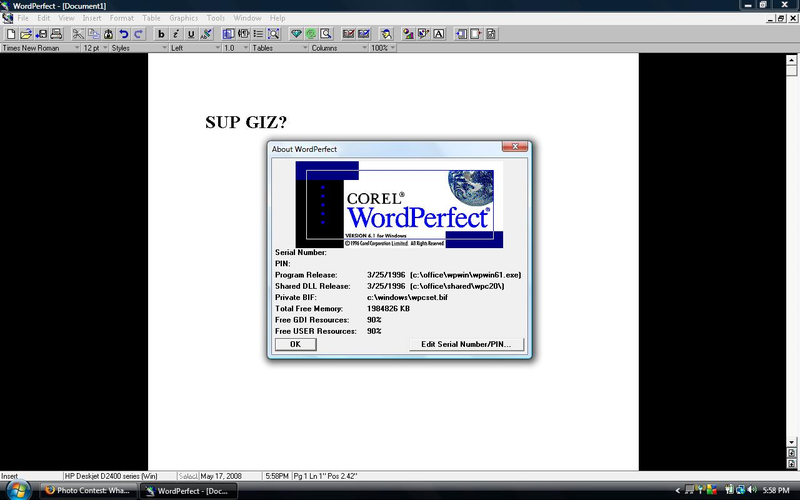Click the 5:58 PM taskbar clock

point(776,490)
